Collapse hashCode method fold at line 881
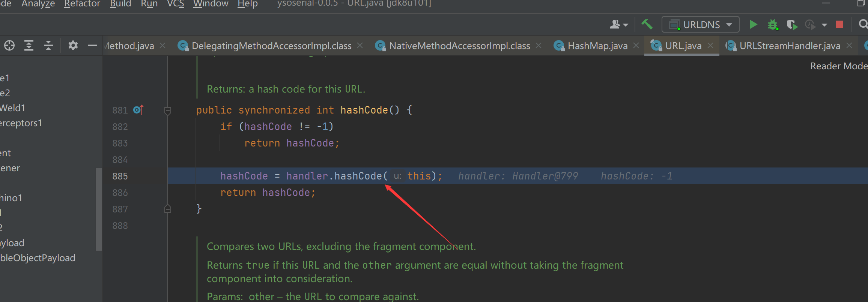This screenshot has height=302, width=868. pyautogui.click(x=168, y=111)
